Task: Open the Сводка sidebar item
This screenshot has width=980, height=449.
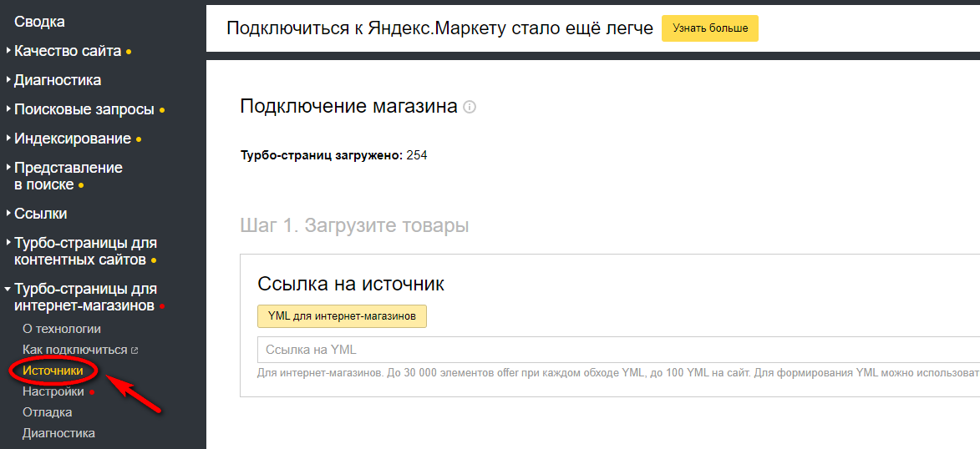Action: click(x=39, y=22)
